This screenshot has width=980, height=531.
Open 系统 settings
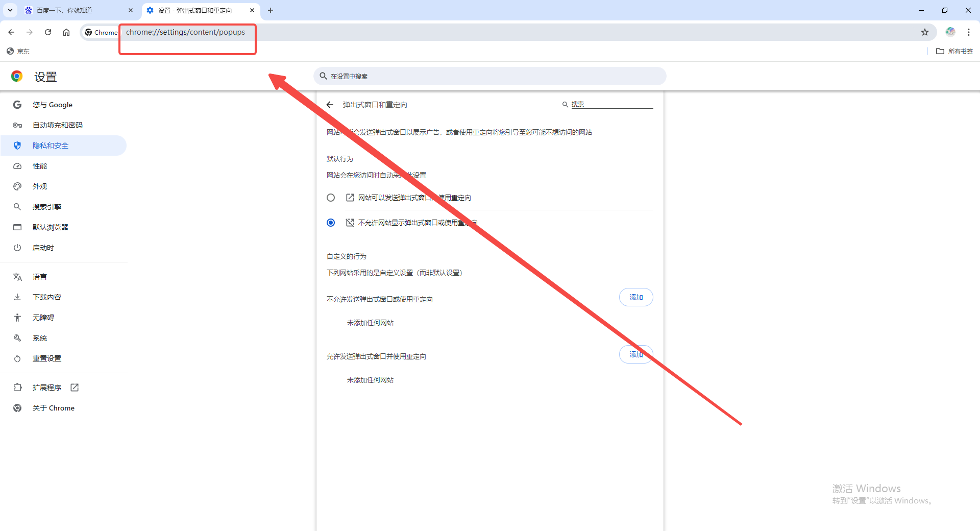pyautogui.click(x=63, y=338)
